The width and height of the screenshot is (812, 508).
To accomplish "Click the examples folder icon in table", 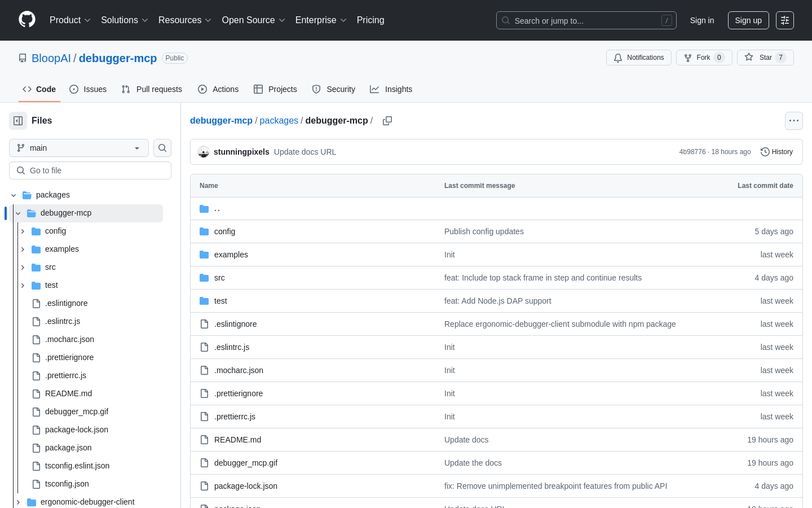I will [204, 255].
